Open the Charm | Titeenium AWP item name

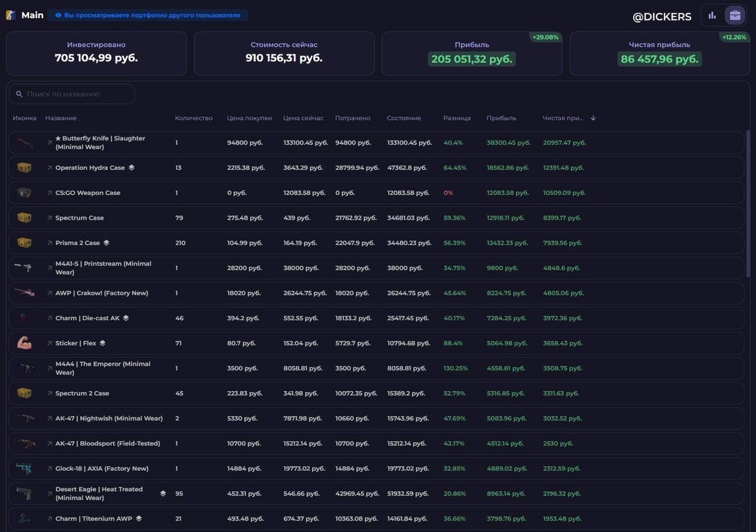pyautogui.click(x=94, y=519)
